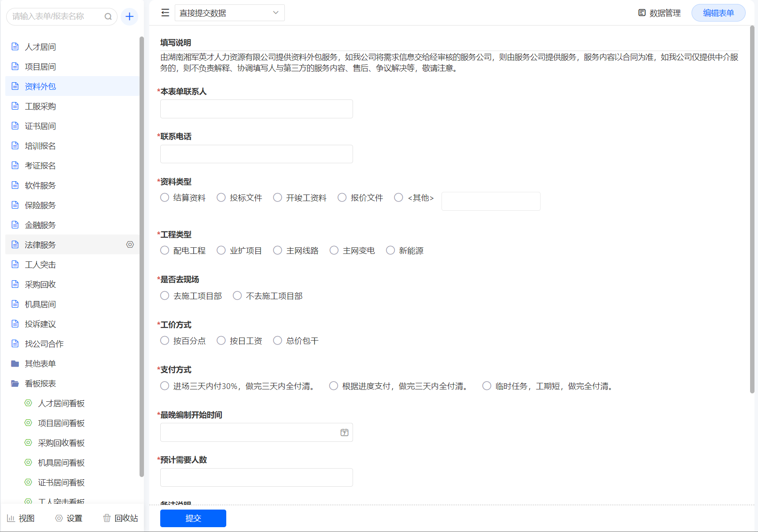Click the search magnifier icon in sidebar
758x532 pixels.
(x=108, y=17)
